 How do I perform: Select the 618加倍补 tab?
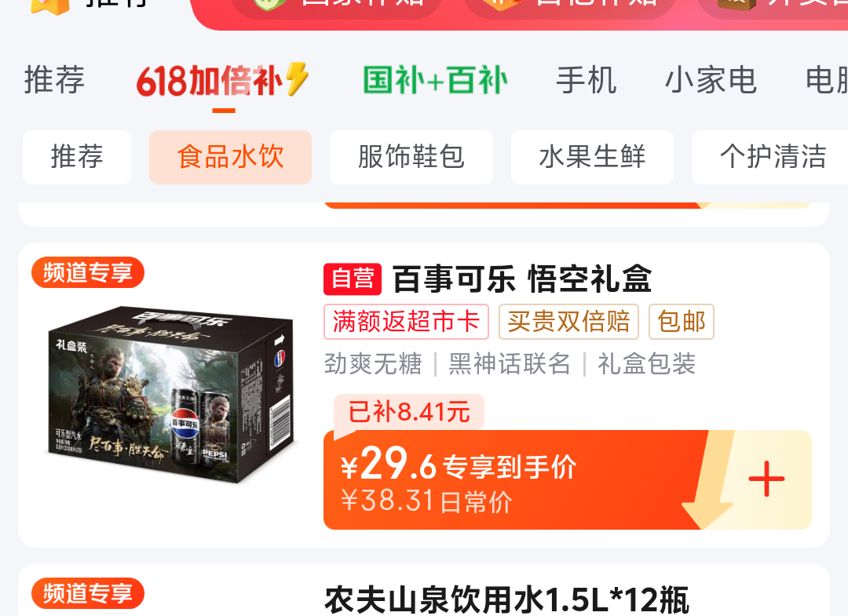(210, 80)
